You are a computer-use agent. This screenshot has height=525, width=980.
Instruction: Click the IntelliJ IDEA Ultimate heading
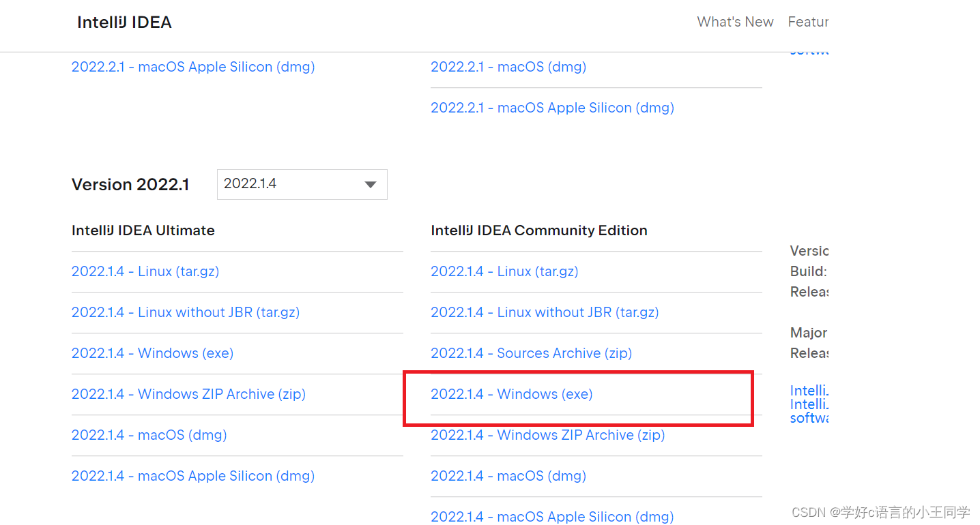click(x=143, y=230)
